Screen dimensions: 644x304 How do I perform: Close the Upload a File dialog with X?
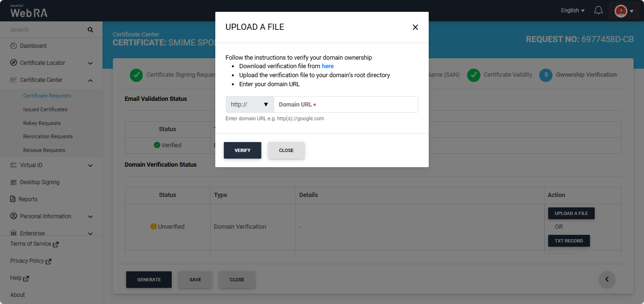click(x=415, y=27)
